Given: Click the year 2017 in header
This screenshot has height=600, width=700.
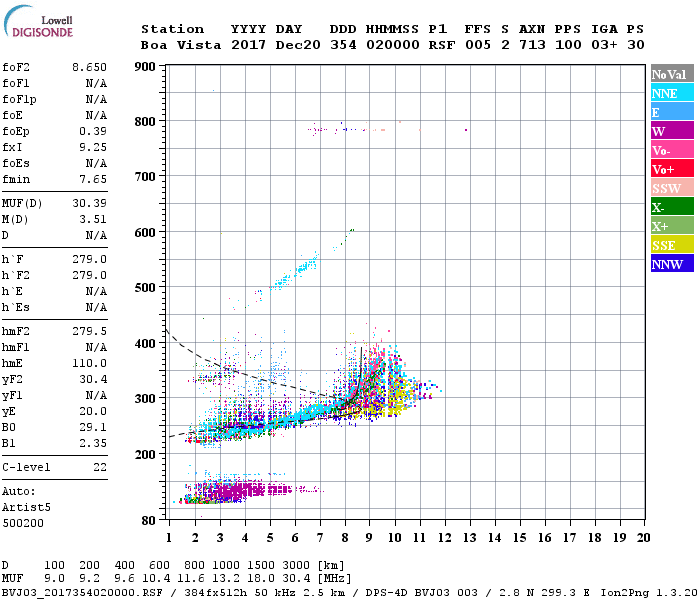Looking at the screenshot, I should (248, 45).
